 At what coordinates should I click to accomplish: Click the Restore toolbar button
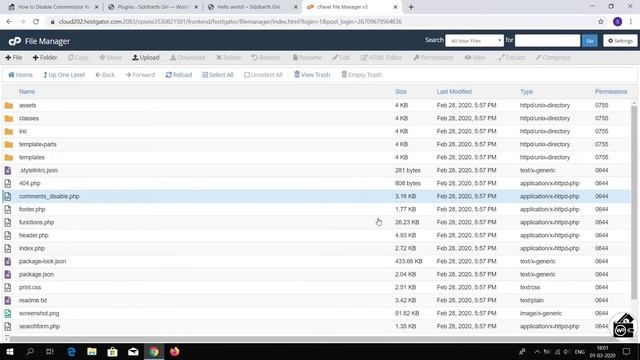[x=266, y=58]
